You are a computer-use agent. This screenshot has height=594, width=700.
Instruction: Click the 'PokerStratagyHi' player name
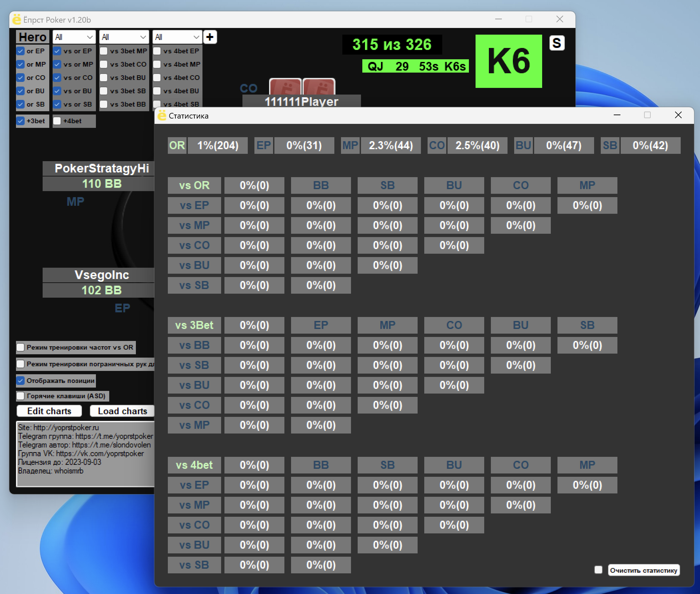(x=98, y=168)
